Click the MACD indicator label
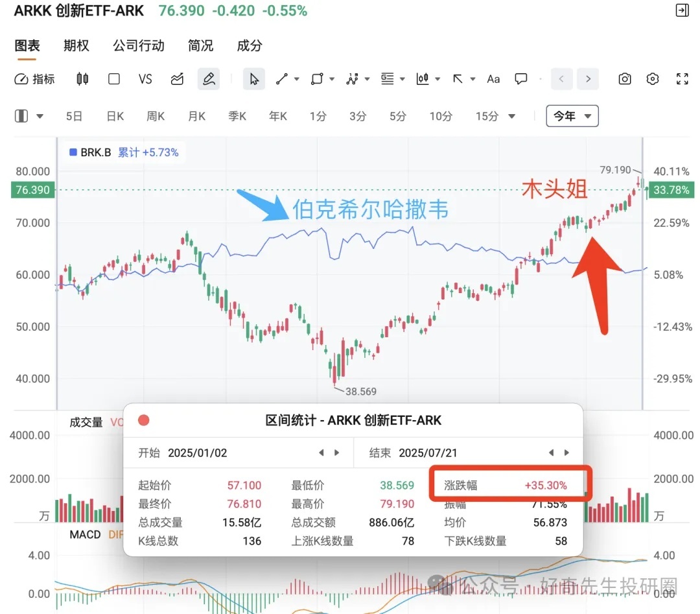Image resolution: width=700 pixels, height=614 pixels. (x=86, y=534)
